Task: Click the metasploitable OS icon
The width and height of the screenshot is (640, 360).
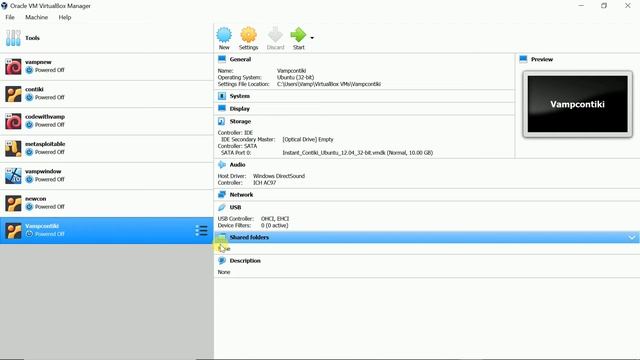Action: coord(13,149)
